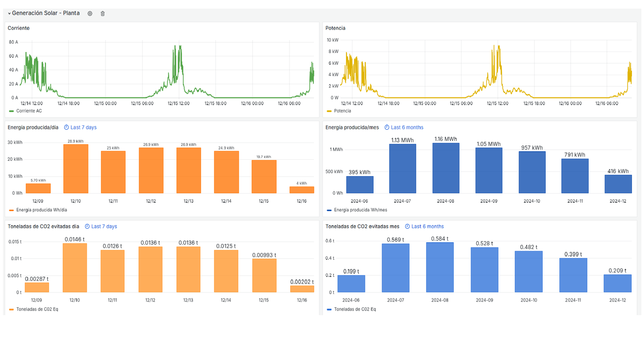Click the 5.70 kWh bar for 12/09
This screenshot has height=362, width=644.
38,189
